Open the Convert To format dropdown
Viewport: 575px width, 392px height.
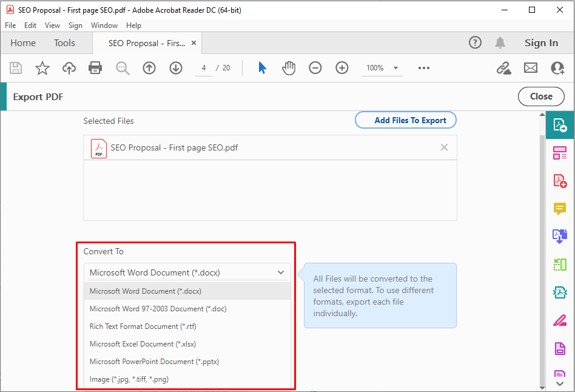[x=186, y=272]
